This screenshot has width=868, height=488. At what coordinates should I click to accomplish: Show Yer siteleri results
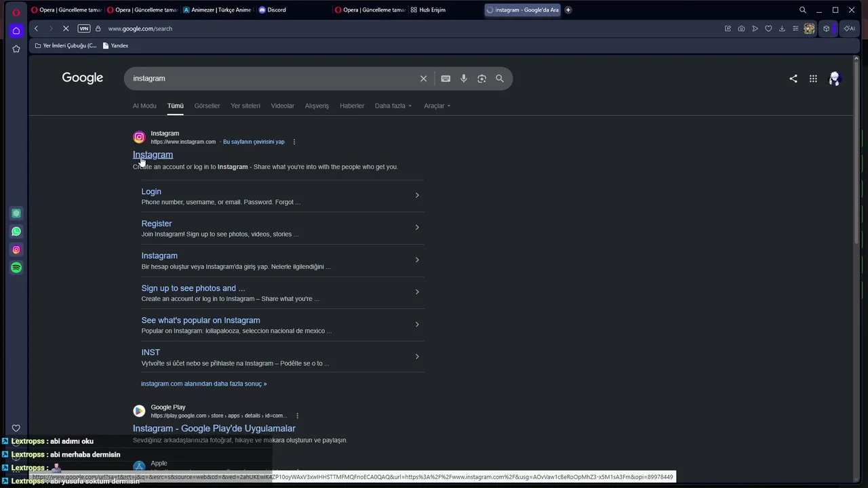(245, 106)
